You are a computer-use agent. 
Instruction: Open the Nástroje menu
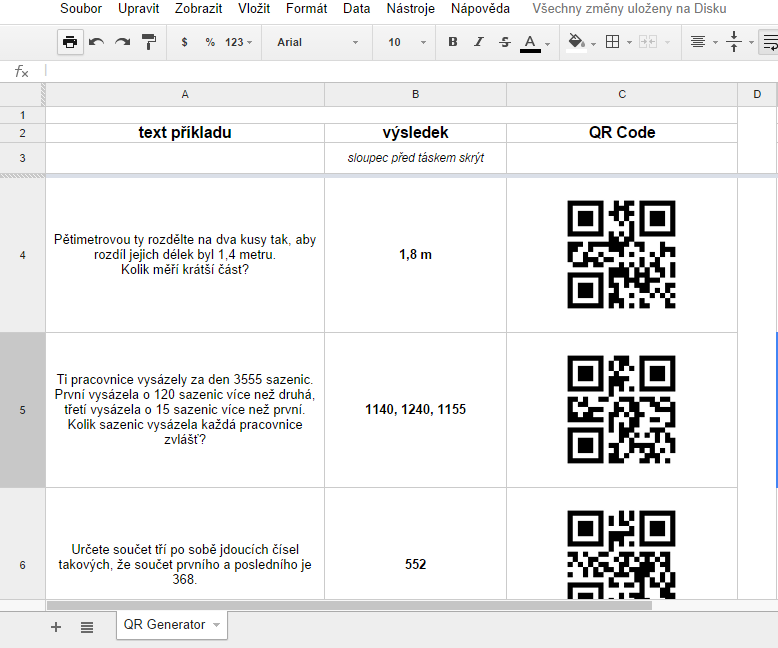coord(411,8)
